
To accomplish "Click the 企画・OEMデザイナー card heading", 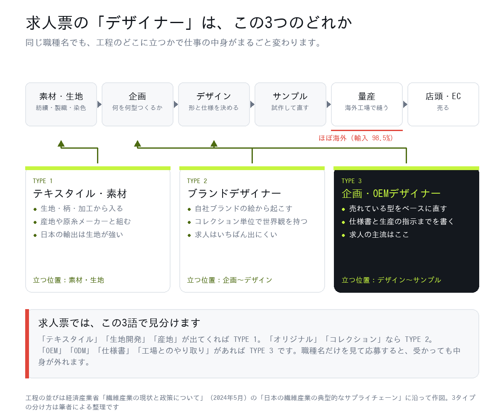I will [391, 194].
